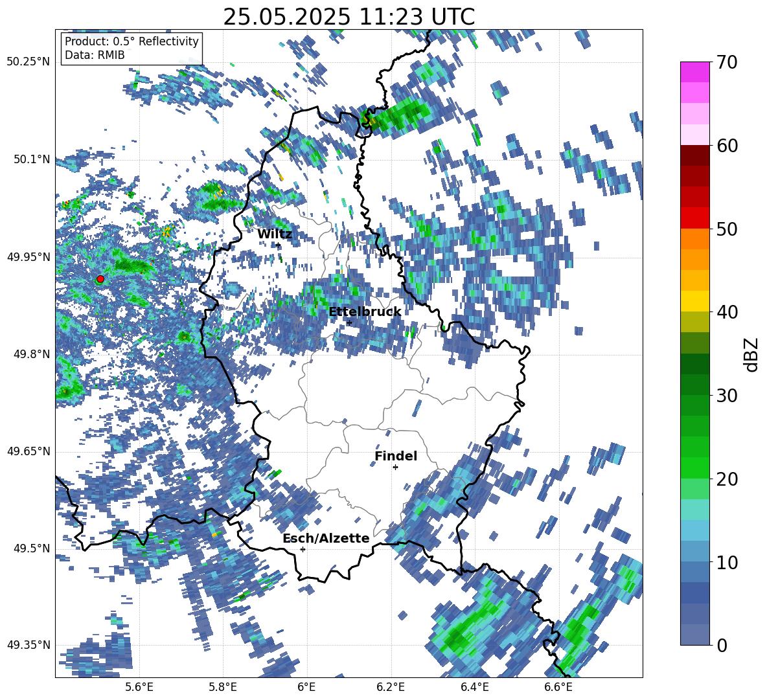The width and height of the screenshot is (767, 700).
Task: Click the Ettelbruck city label
Action: coord(365,311)
